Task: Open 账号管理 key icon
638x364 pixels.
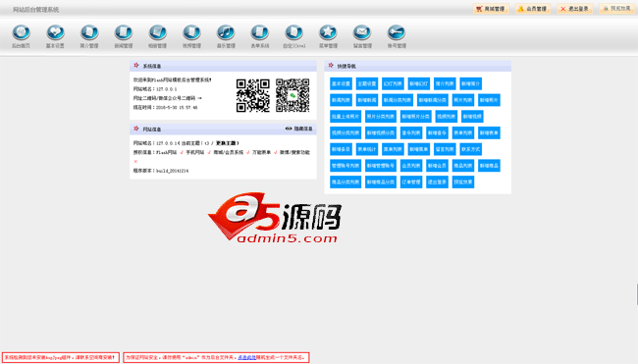Action: coord(397,32)
